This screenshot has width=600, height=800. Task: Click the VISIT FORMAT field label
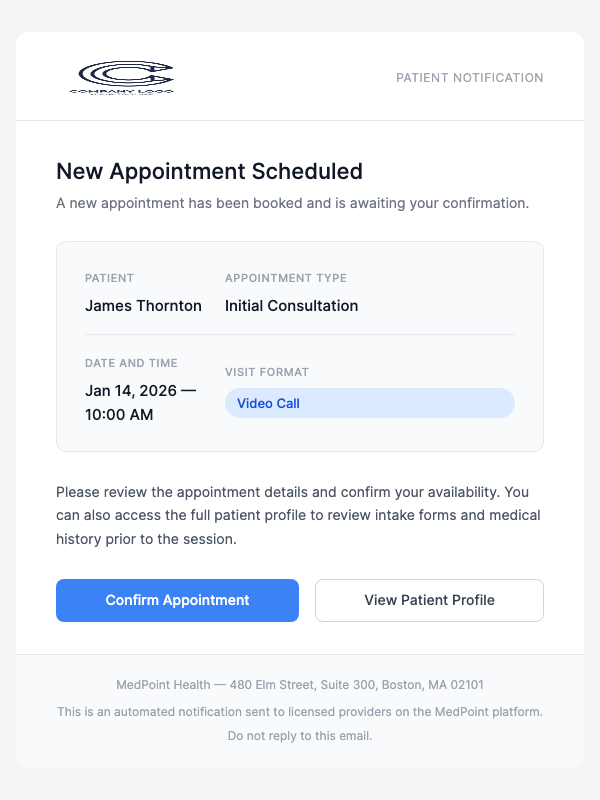(x=264, y=372)
